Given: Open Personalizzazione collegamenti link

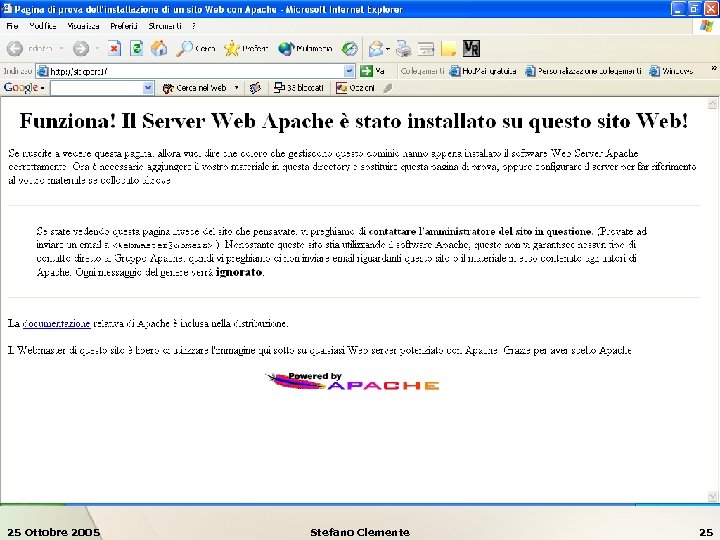Looking at the screenshot, I should pos(583,71).
